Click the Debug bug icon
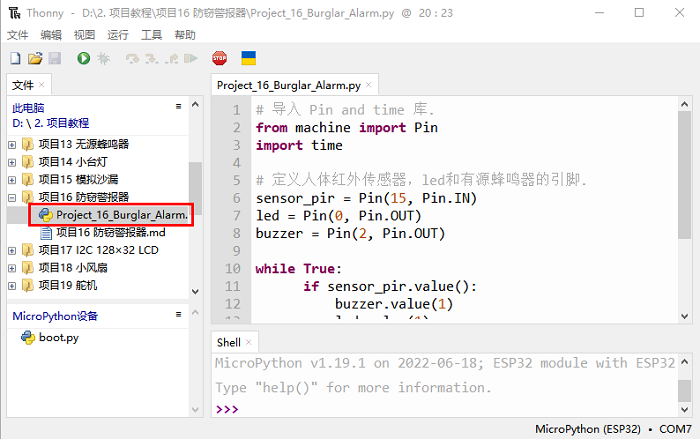The height and width of the screenshot is (439, 700). (103, 60)
